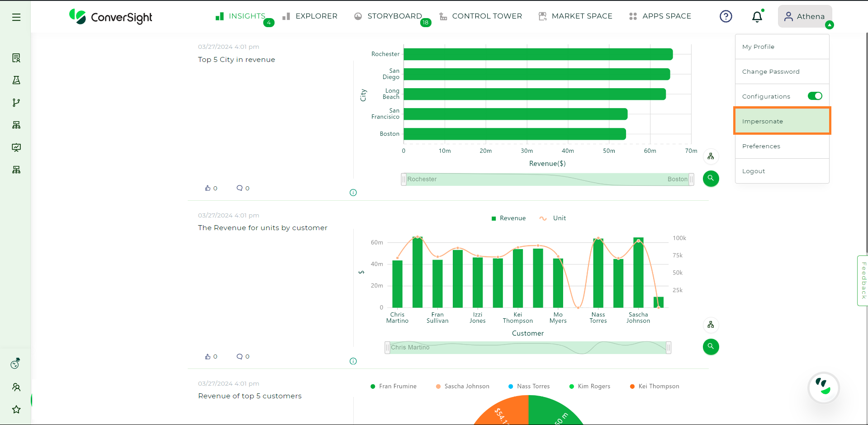The image size is (868, 425).
Task: Select Change Password menu item
Action: [782, 71]
